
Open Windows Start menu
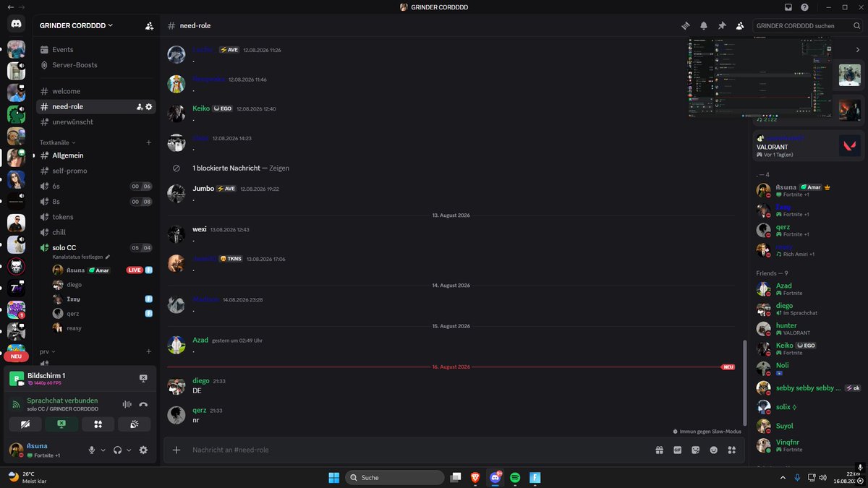(x=334, y=478)
